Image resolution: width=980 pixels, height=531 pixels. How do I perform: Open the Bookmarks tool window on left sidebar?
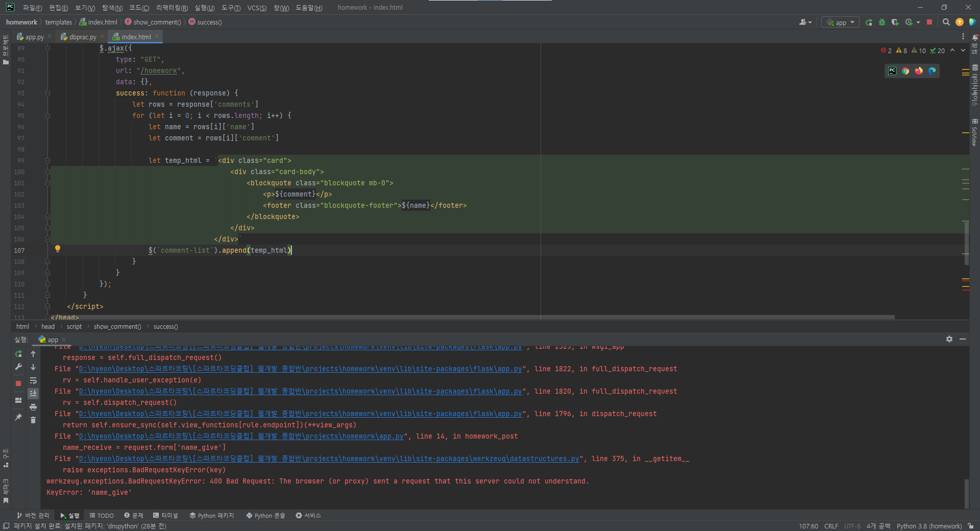pyautogui.click(x=6, y=491)
